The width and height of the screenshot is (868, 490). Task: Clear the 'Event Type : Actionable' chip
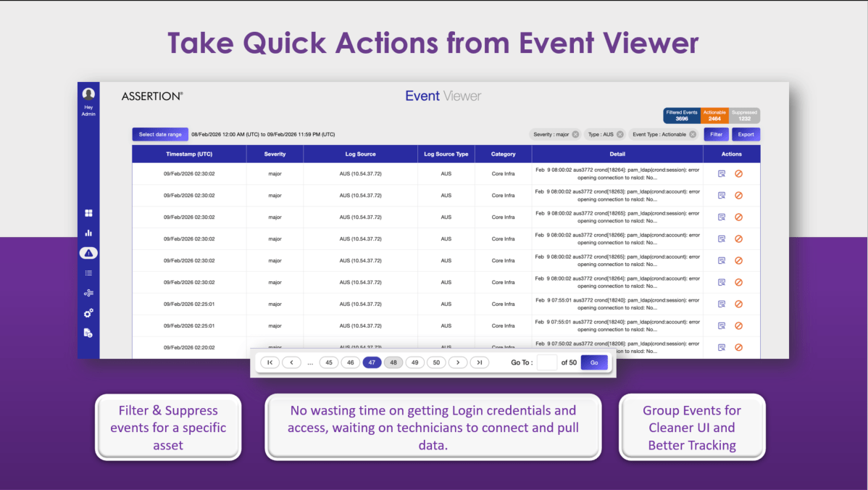point(693,134)
